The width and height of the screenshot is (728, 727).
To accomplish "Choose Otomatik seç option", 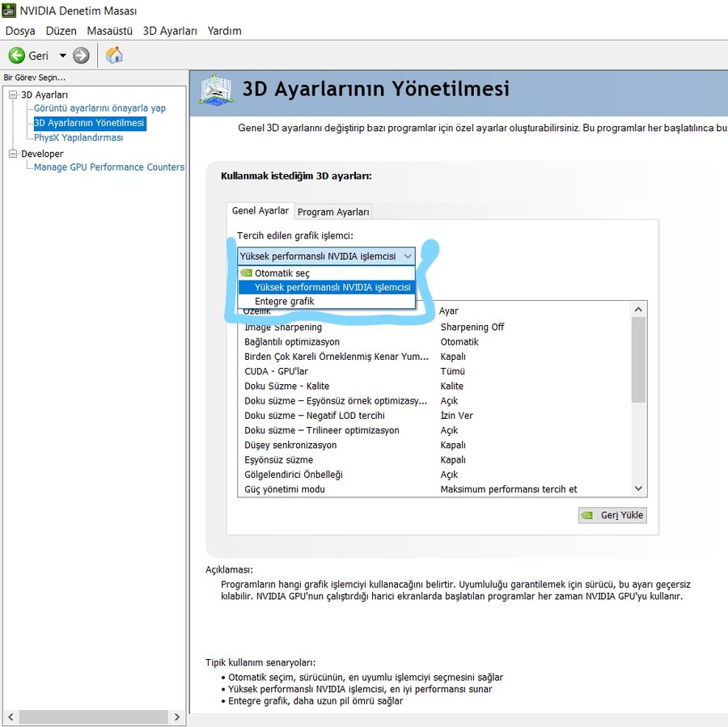I will 327,273.
